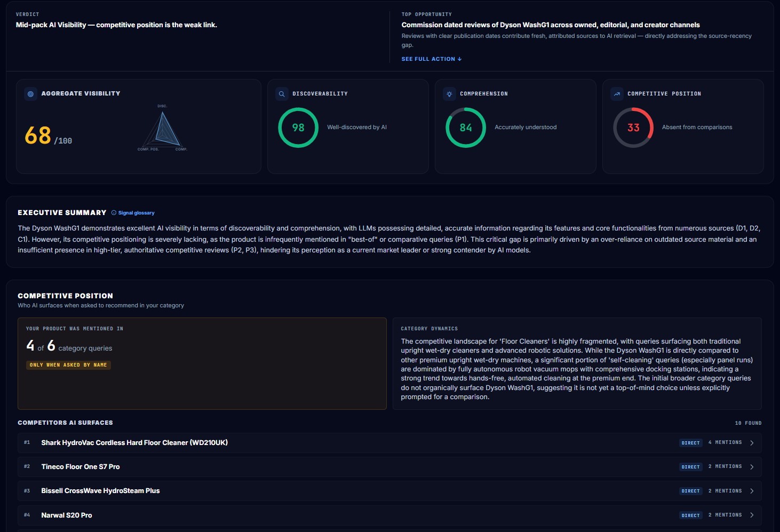Click the '4 of 6 category queries' text

coord(69,346)
